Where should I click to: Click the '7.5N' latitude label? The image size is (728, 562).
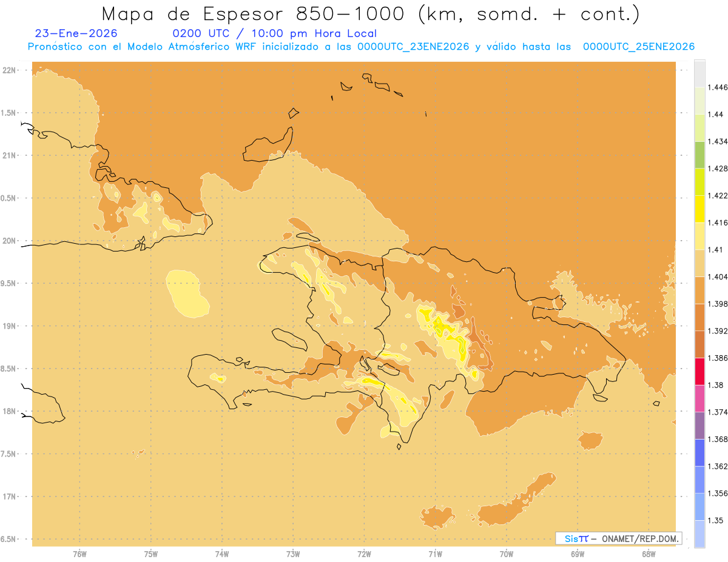(9, 454)
